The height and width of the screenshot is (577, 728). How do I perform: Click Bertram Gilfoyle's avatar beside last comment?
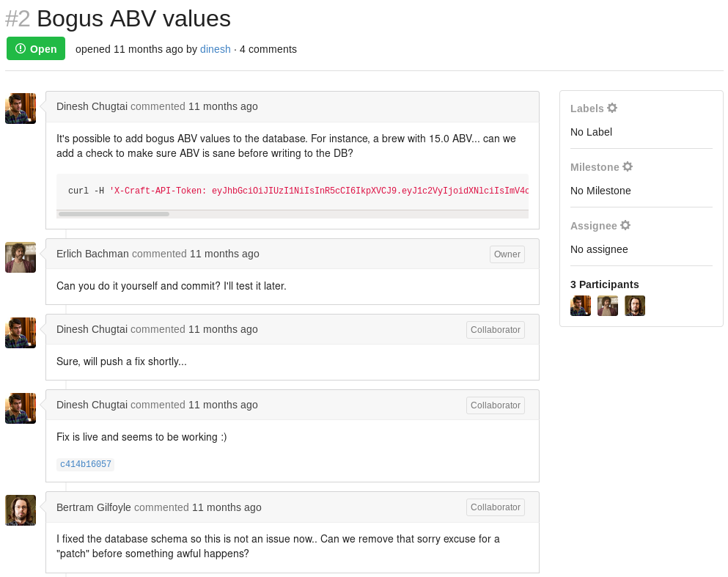(21, 510)
